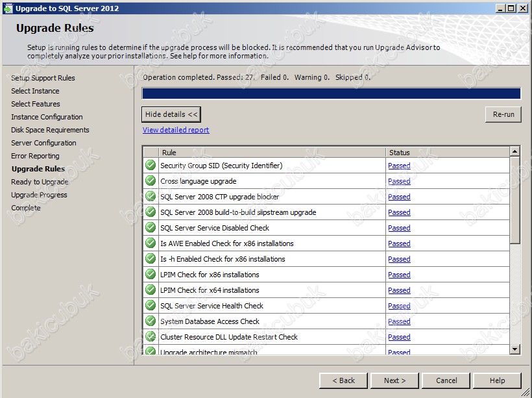The height and width of the screenshot is (398, 532).
Task: Select the Upgrade Rules step
Action: click(38, 169)
